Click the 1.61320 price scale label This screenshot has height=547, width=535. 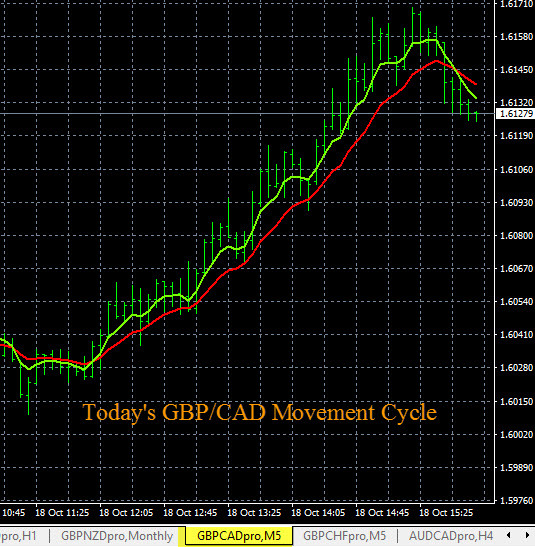pyautogui.click(x=517, y=103)
